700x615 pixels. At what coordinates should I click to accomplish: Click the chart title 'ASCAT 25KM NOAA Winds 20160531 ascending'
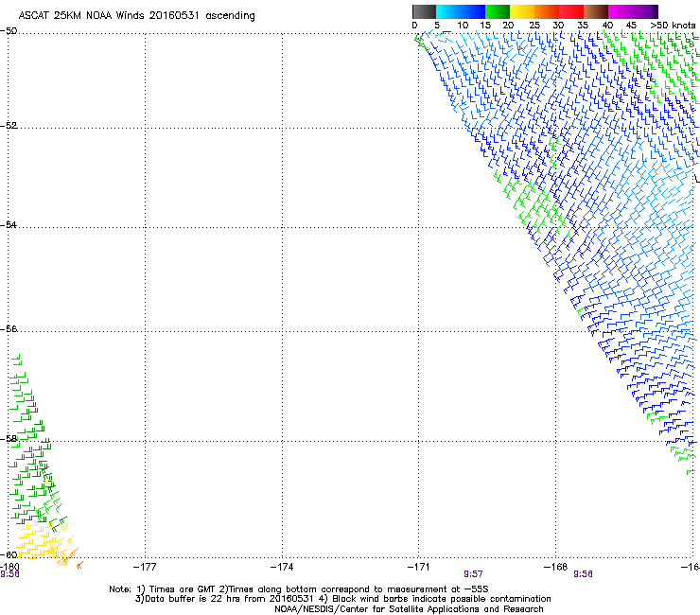pos(136,16)
